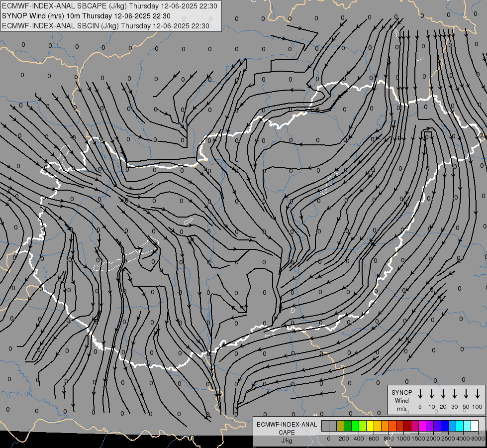Image resolution: width=487 pixels, height=448 pixels.
Task: Click the 4000 value on CAPE scale
Action: 463,439
